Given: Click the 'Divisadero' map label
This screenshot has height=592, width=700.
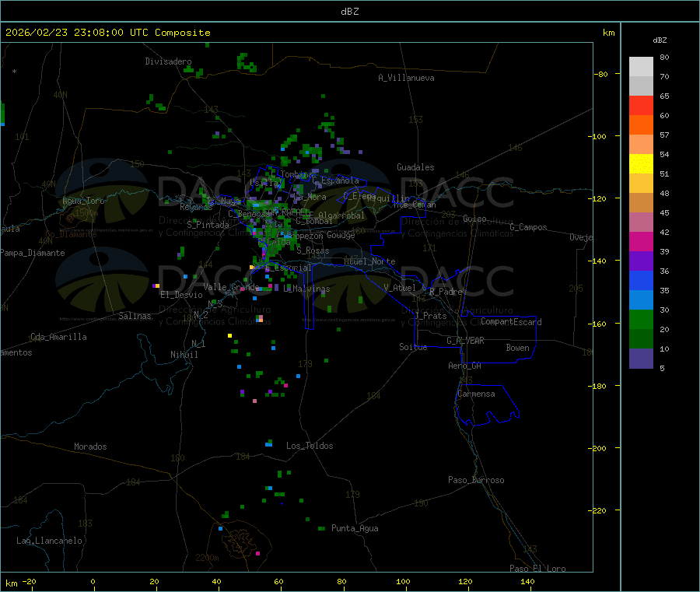Looking at the screenshot, I should 168,61.
